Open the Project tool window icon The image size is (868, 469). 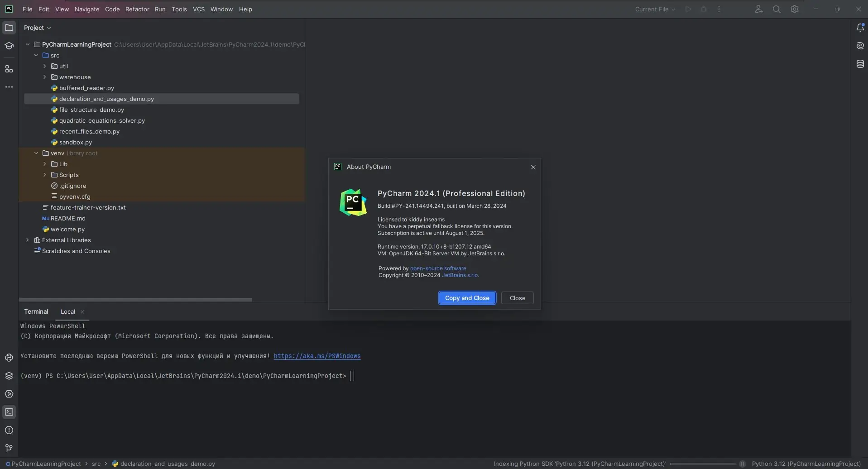[9, 28]
